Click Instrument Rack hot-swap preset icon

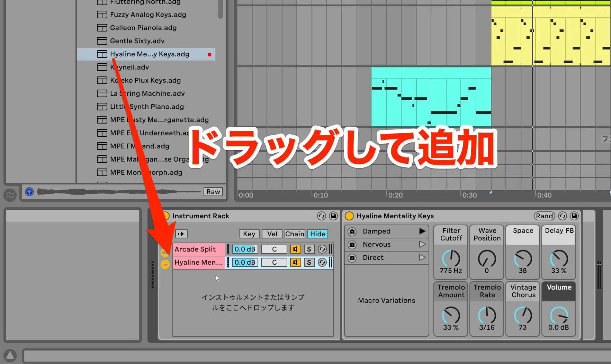tap(322, 216)
